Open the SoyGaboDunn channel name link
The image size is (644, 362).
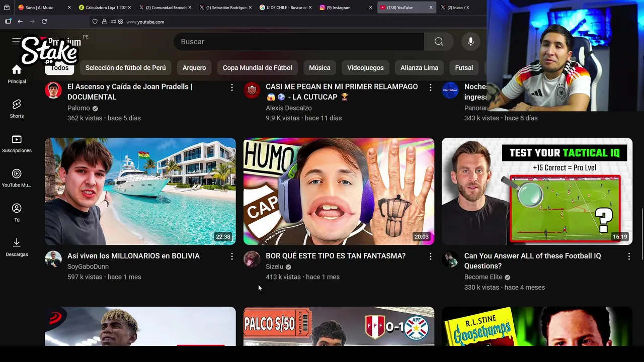[x=88, y=266]
